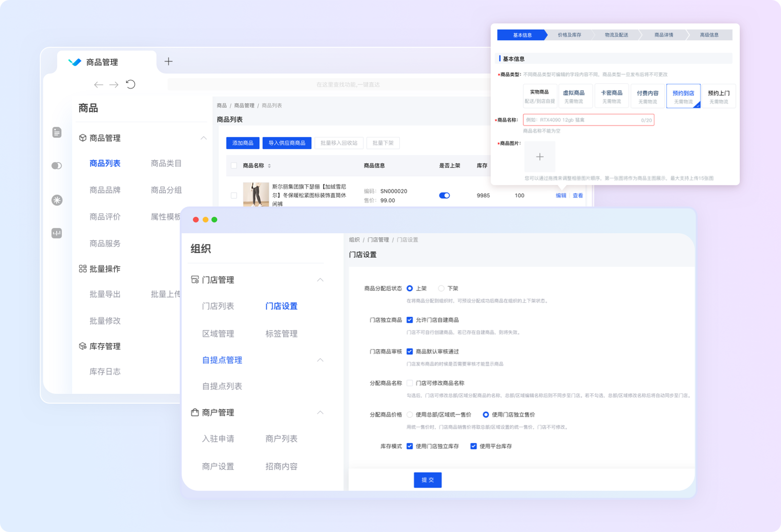Select the 下架 radio option

(441, 288)
